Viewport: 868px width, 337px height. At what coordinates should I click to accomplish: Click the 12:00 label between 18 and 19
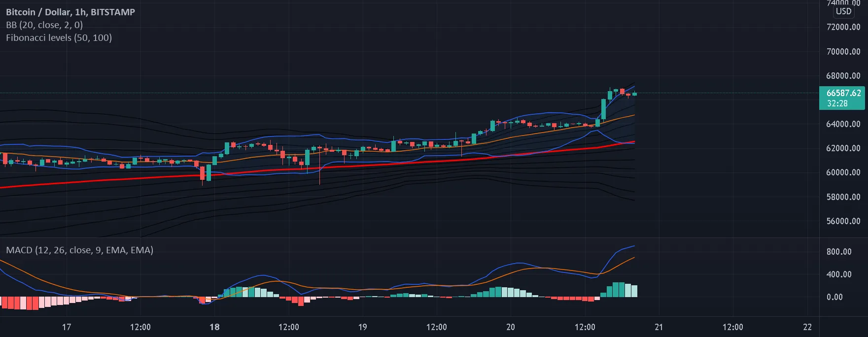288,327
